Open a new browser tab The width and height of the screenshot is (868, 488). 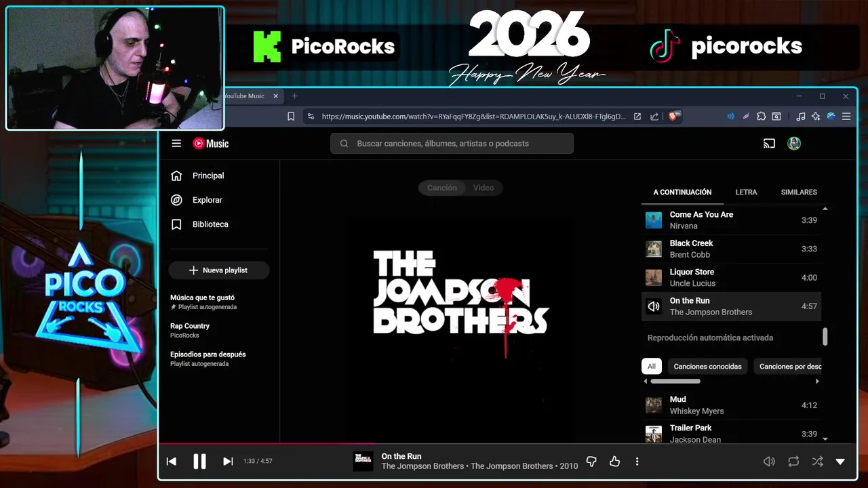click(x=294, y=96)
